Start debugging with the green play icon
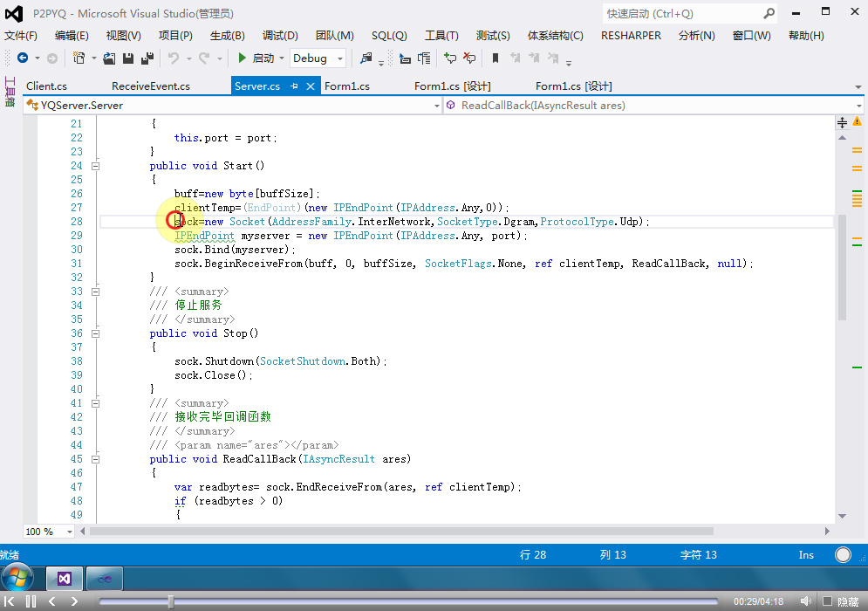This screenshot has height=611, width=868. (243, 58)
